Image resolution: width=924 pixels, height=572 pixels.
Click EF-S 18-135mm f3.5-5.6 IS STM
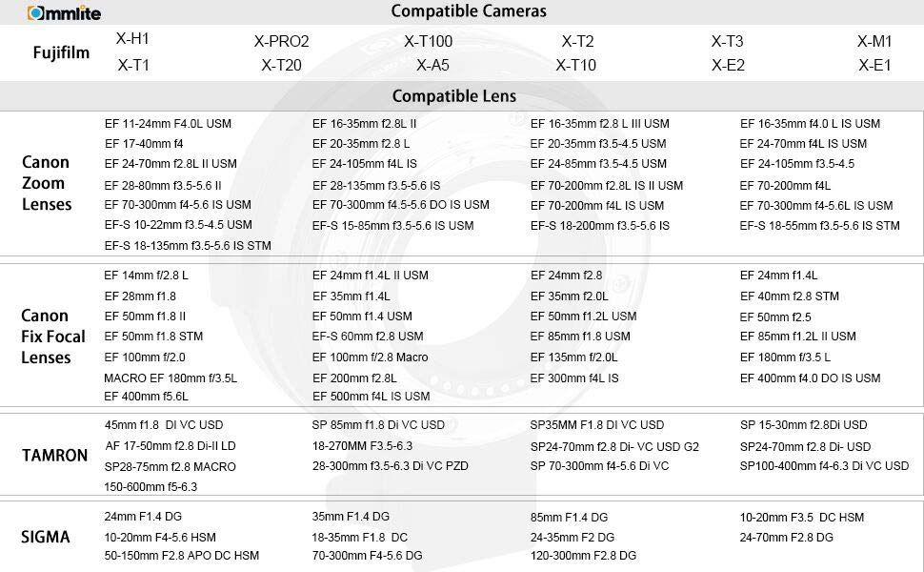click(x=188, y=246)
